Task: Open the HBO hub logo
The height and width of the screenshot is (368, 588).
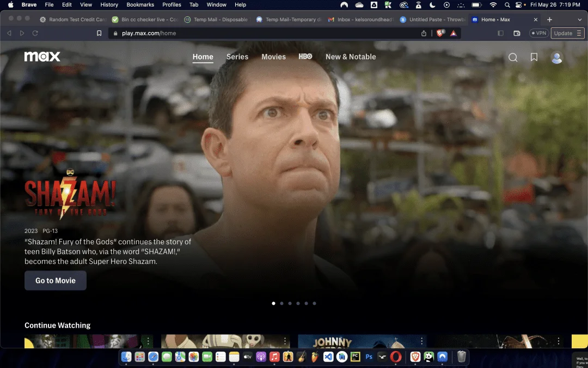Action: coord(305,56)
